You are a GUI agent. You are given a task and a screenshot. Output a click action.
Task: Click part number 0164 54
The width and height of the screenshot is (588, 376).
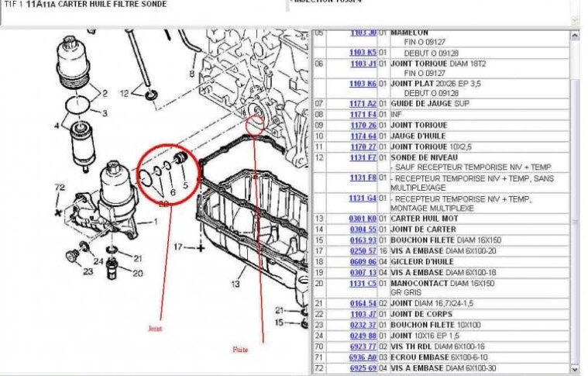363,303
